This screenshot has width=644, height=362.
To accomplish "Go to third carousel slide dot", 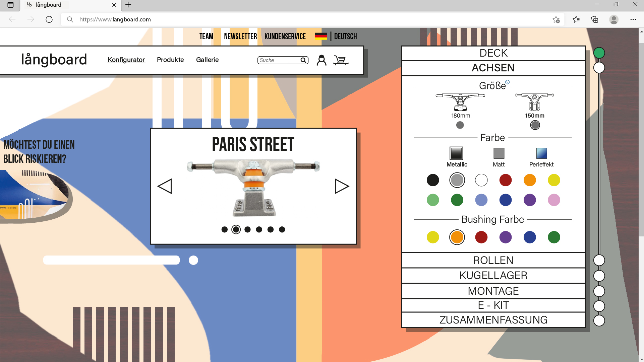I will pos(247,229).
